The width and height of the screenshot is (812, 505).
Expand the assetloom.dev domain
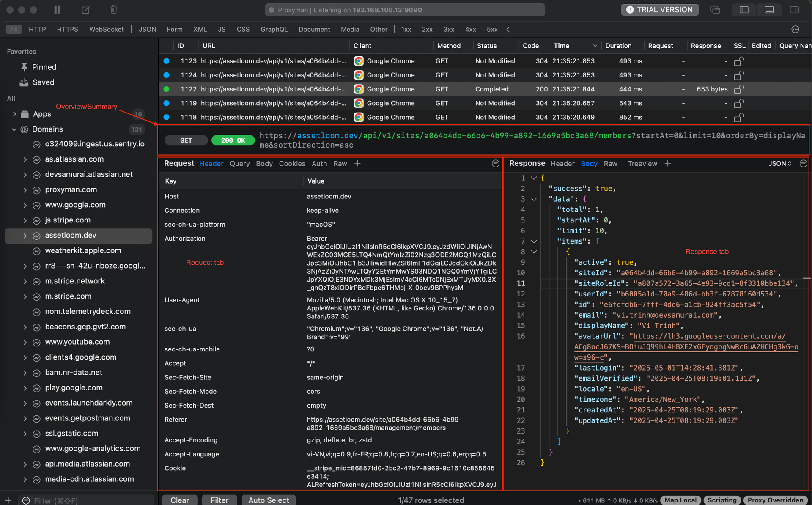click(x=25, y=236)
